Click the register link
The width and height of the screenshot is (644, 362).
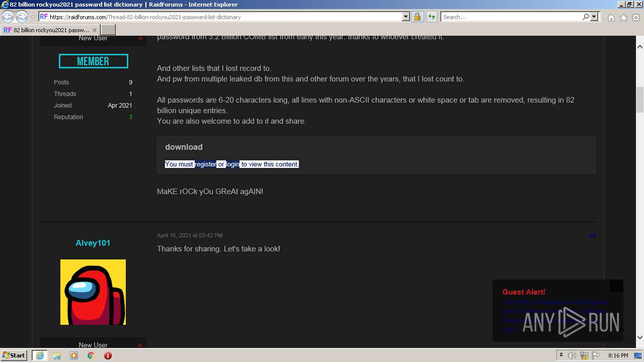pyautogui.click(x=205, y=164)
